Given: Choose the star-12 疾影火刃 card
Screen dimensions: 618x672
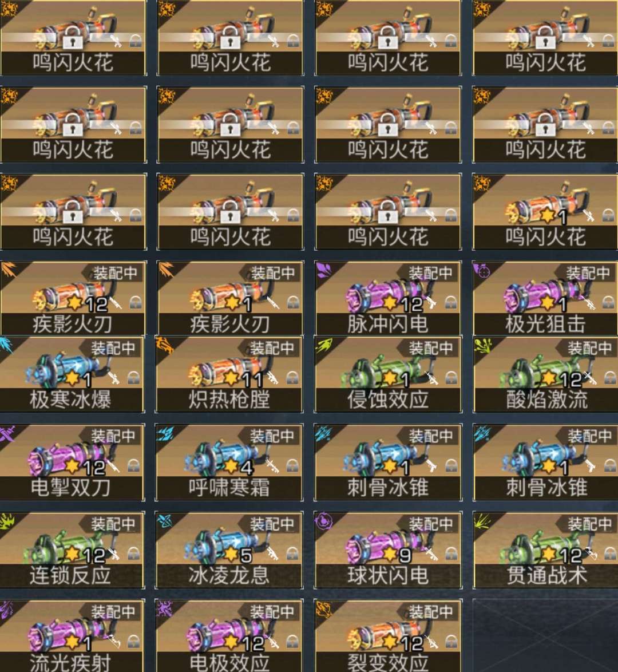Looking at the screenshot, I should pos(73,298).
